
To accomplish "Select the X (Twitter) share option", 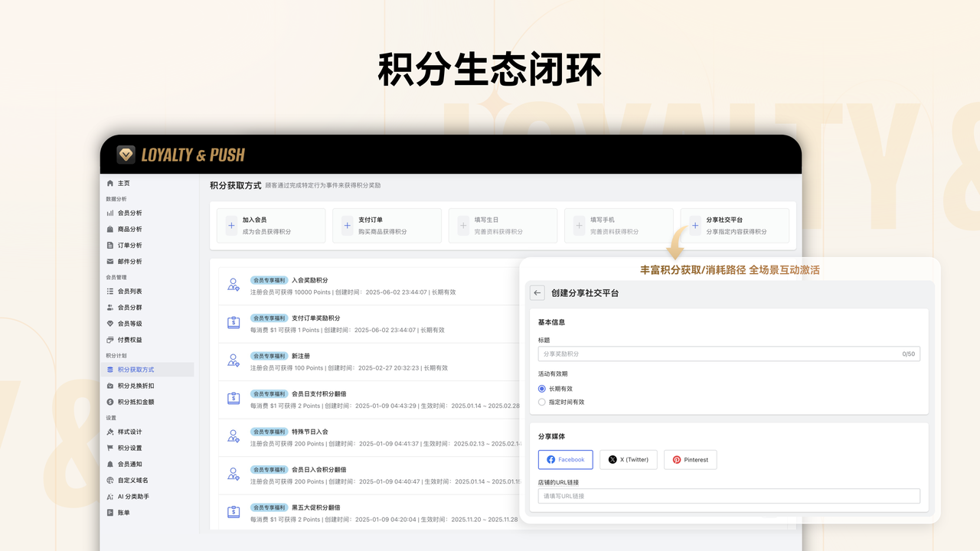I will click(x=628, y=459).
